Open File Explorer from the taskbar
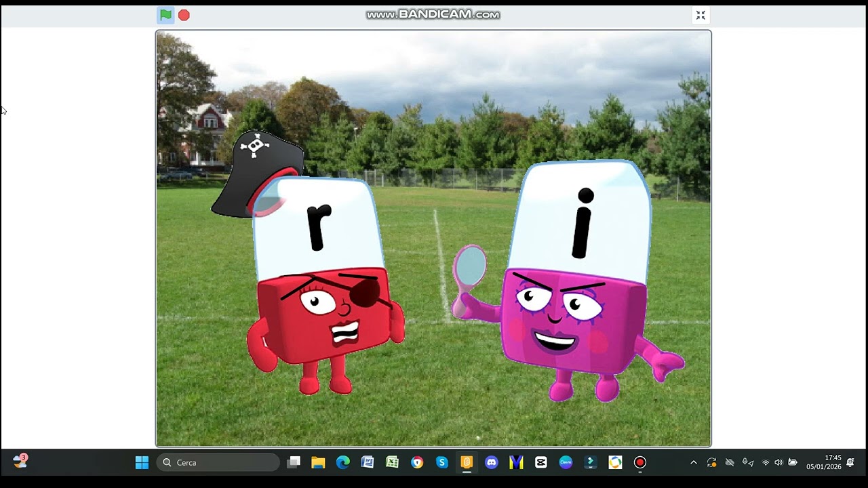 point(318,462)
